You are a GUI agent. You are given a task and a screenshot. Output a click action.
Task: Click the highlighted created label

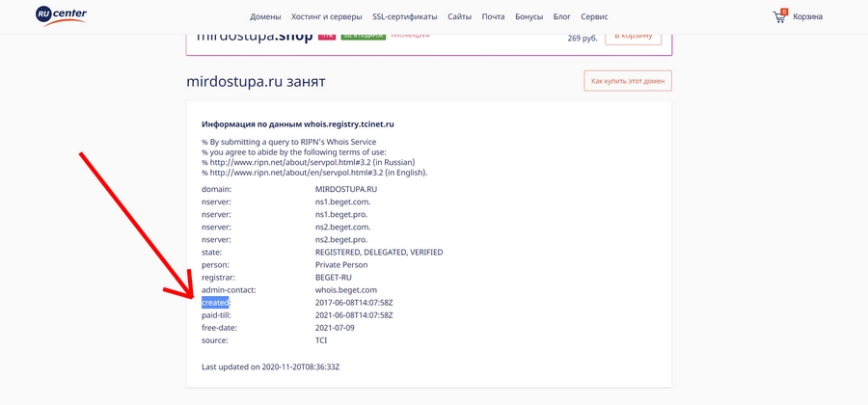pos(215,303)
